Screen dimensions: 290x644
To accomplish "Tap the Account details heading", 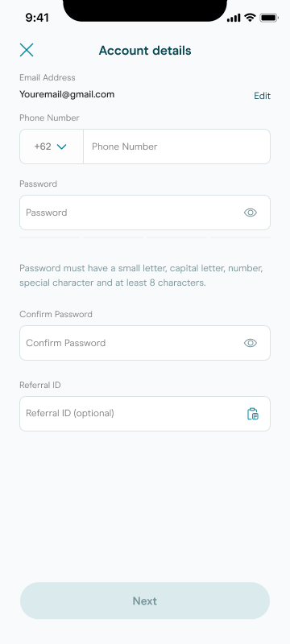I will [x=145, y=51].
